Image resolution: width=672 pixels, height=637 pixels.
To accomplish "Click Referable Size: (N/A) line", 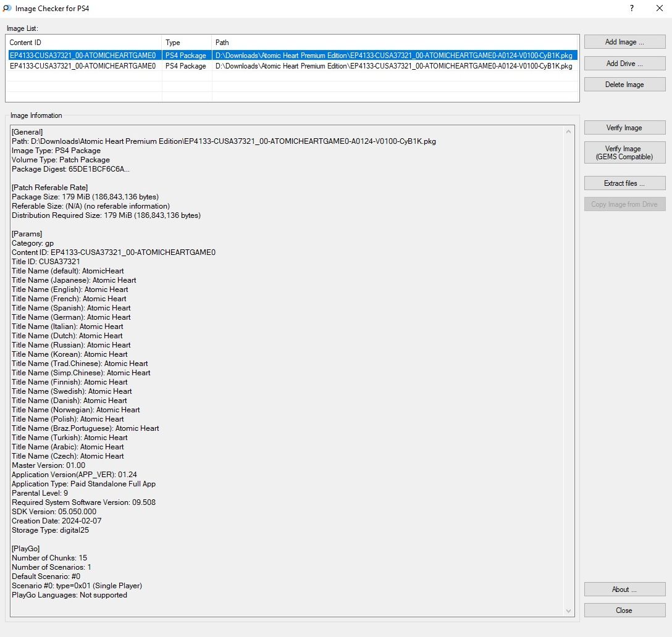I will point(91,206).
